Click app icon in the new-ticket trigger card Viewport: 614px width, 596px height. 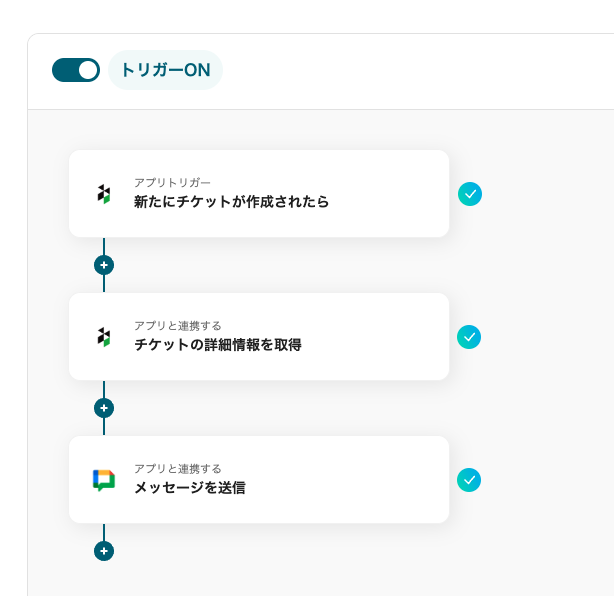point(104,194)
